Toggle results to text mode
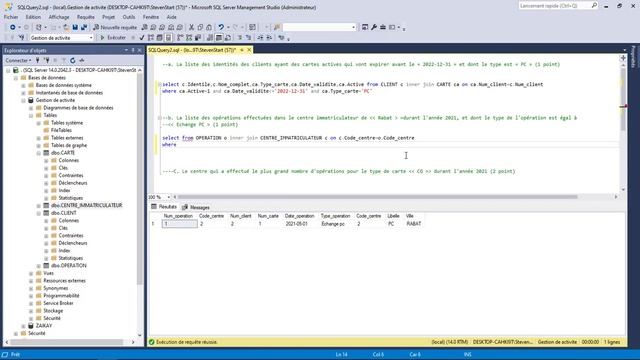 [x=210, y=38]
